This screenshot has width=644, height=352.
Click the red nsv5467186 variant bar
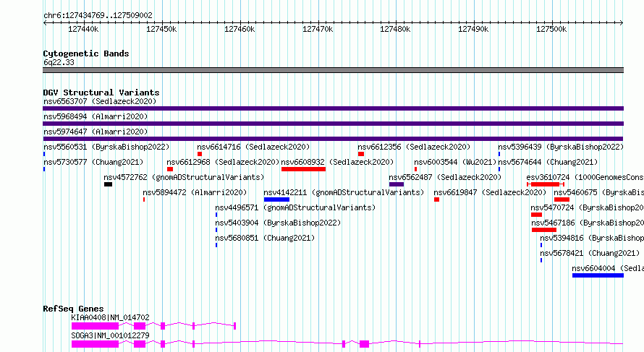click(x=544, y=230)
